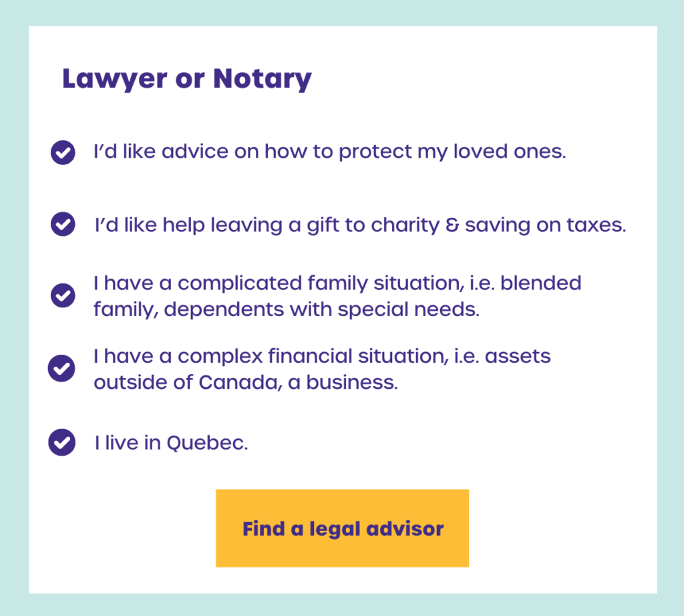Select the I live in Quebec text

coord(171,442)
